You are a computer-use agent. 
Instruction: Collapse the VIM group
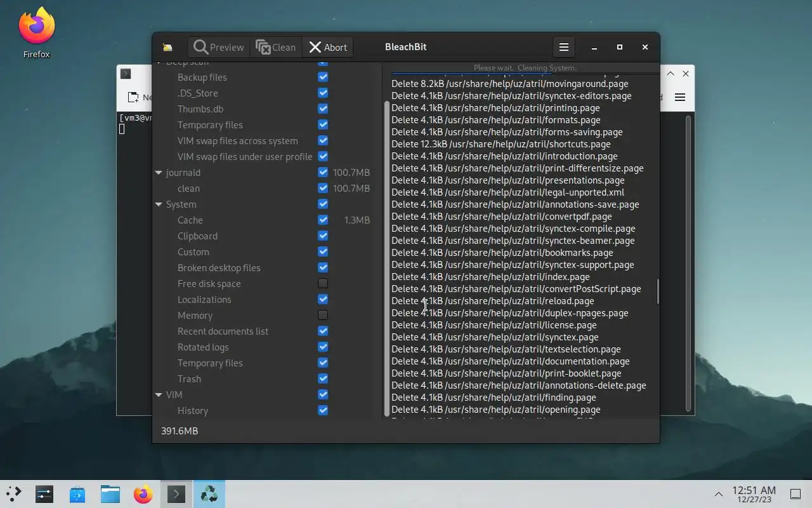[159, 395]
